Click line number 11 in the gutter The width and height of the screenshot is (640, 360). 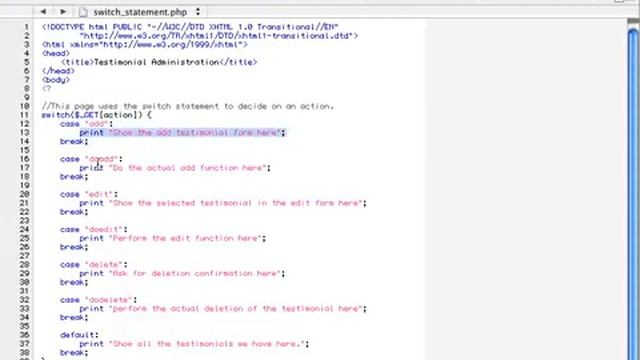(24, 115)
